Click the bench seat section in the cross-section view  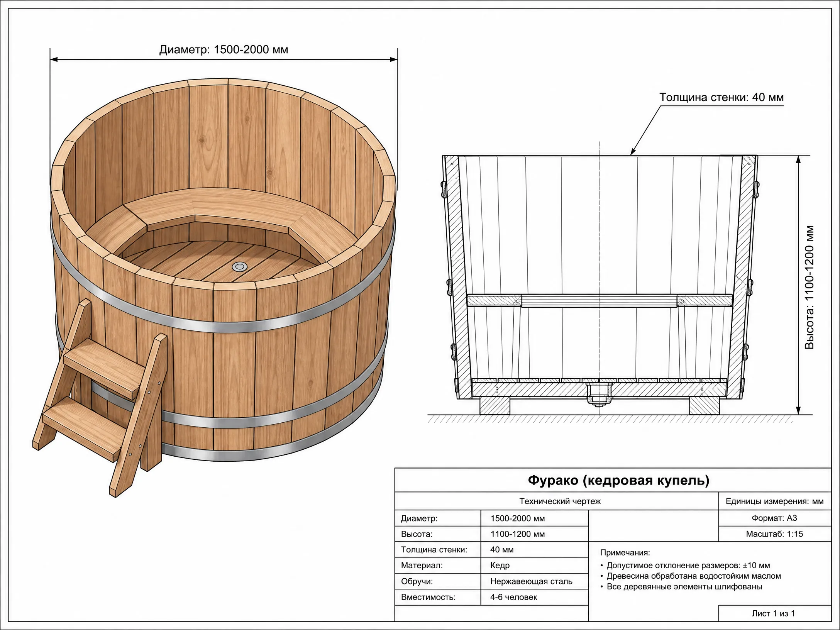click(599, 300)
